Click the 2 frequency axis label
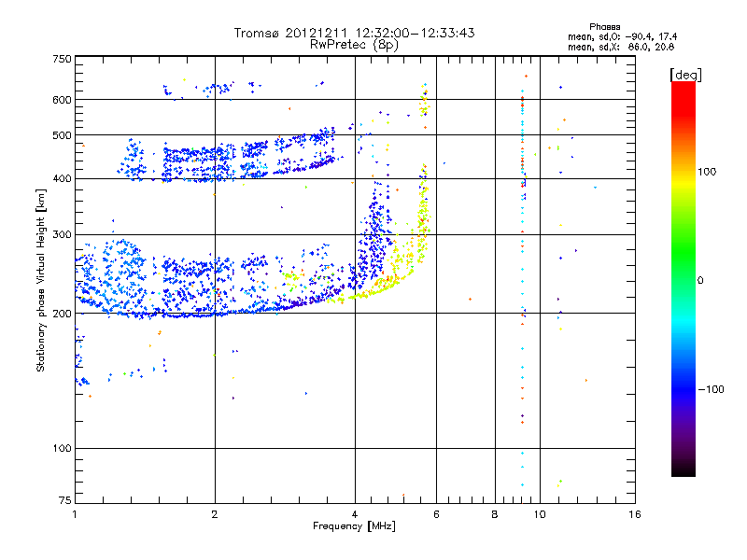 pyautogui.click(x=215, y=514)
